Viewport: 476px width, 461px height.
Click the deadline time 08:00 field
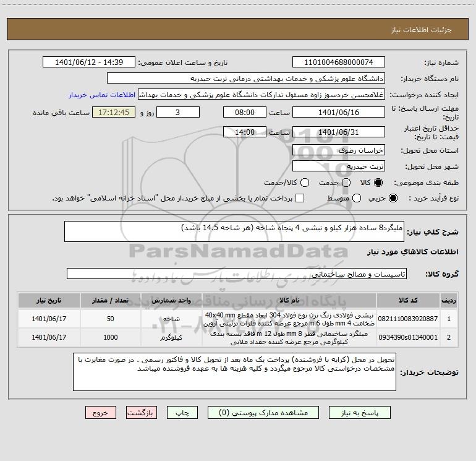245,112
